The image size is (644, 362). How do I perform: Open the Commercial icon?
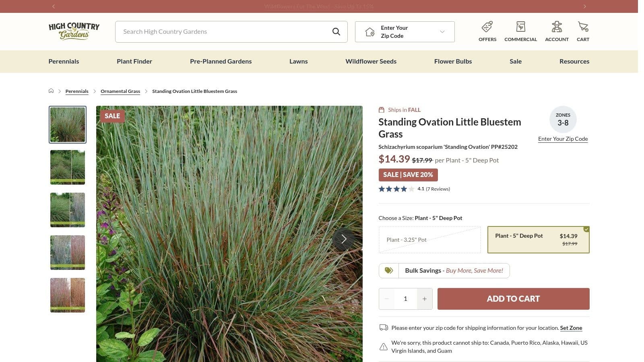(x=520, y=27)
